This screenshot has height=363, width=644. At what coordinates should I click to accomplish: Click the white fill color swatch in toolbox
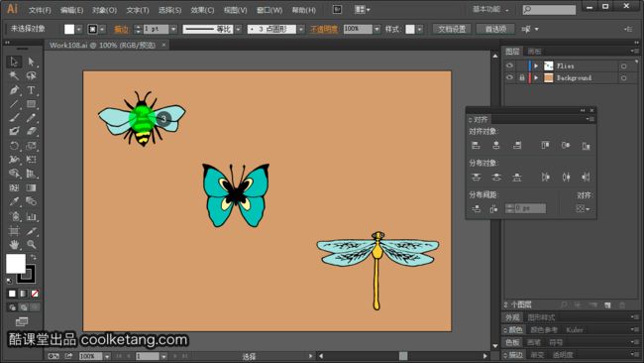(x=16, y=264)
